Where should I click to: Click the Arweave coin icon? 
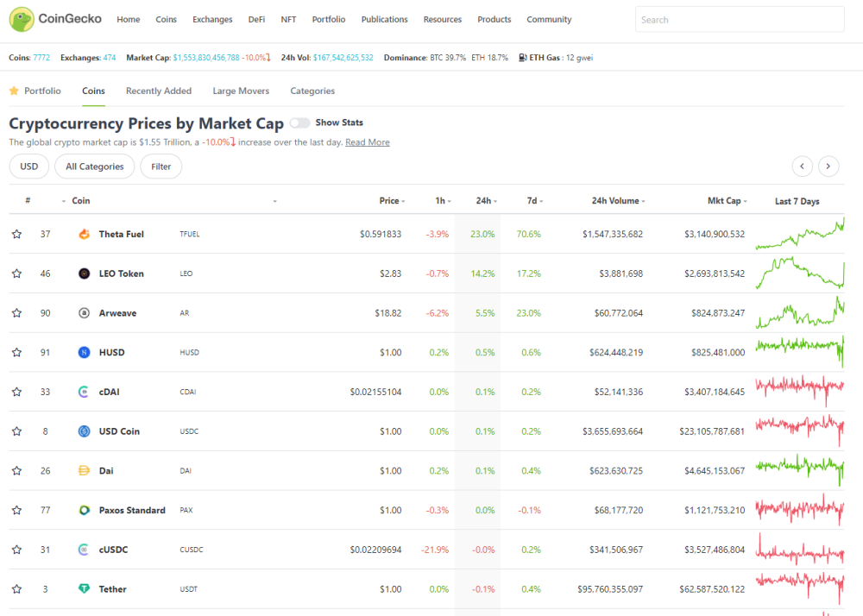pyautogui.click(x=84, y=313)
